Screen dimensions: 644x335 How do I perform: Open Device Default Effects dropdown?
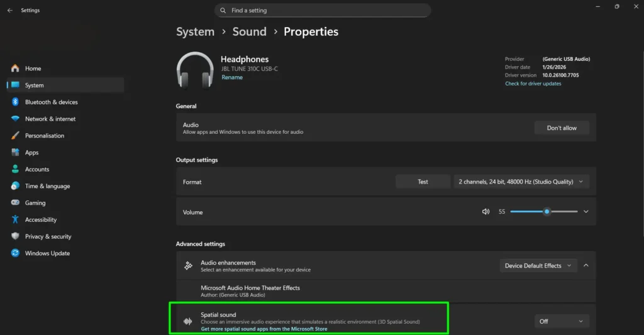pyautogui.click(x=538, y=266)
